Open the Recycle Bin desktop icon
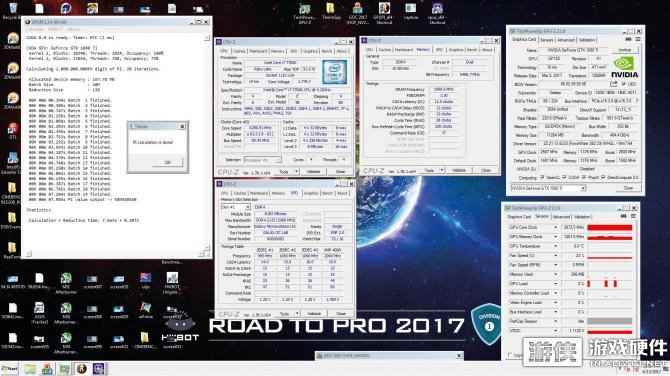Screen dimensions: 670x376 pyautogui.click(x=13, y=10)
